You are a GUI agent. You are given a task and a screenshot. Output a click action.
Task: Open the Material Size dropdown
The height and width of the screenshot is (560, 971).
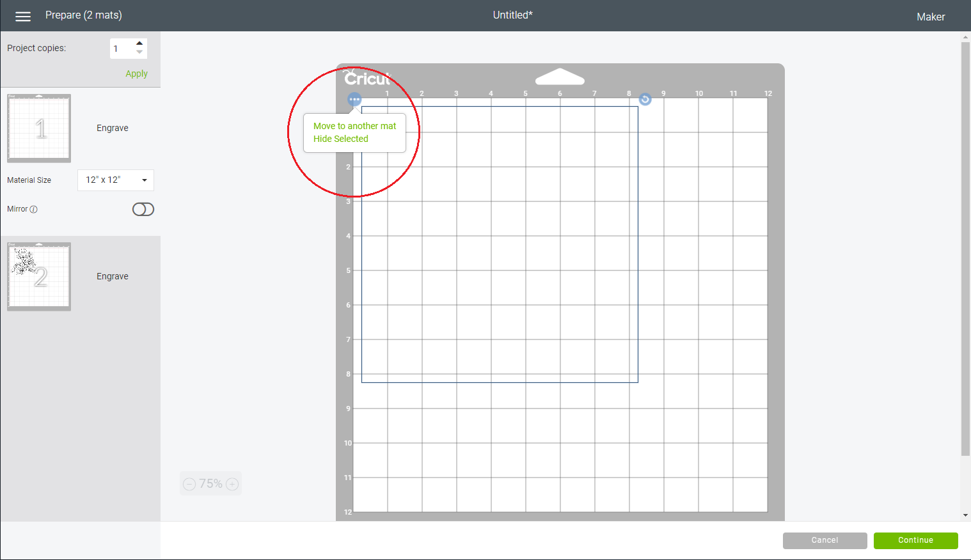click(x=116, y=180)
